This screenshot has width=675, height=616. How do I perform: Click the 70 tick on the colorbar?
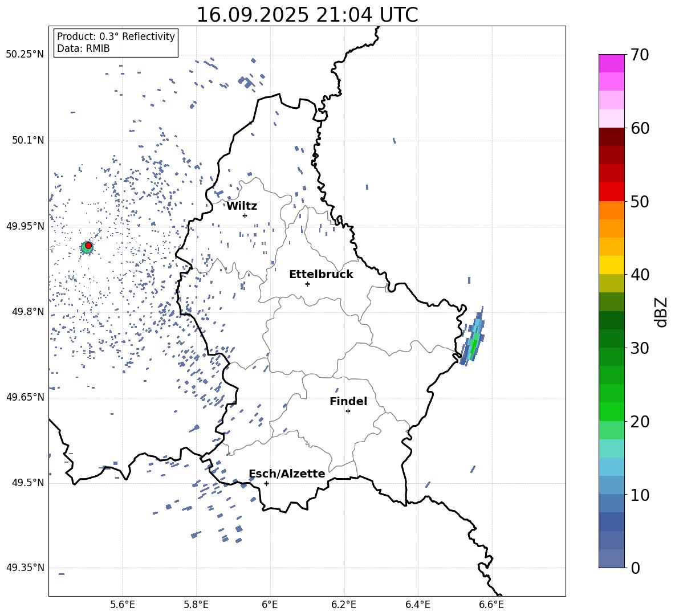(x=639, y=55)
